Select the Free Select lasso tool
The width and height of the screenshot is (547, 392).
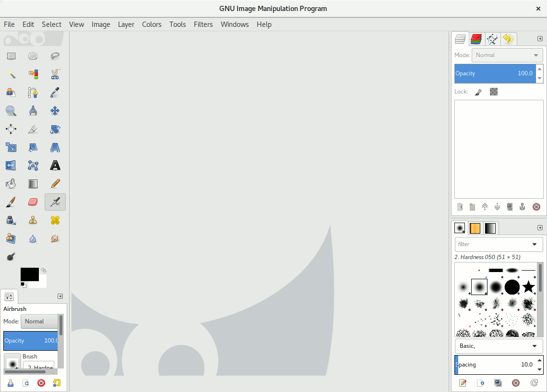[x=55, y=56]
